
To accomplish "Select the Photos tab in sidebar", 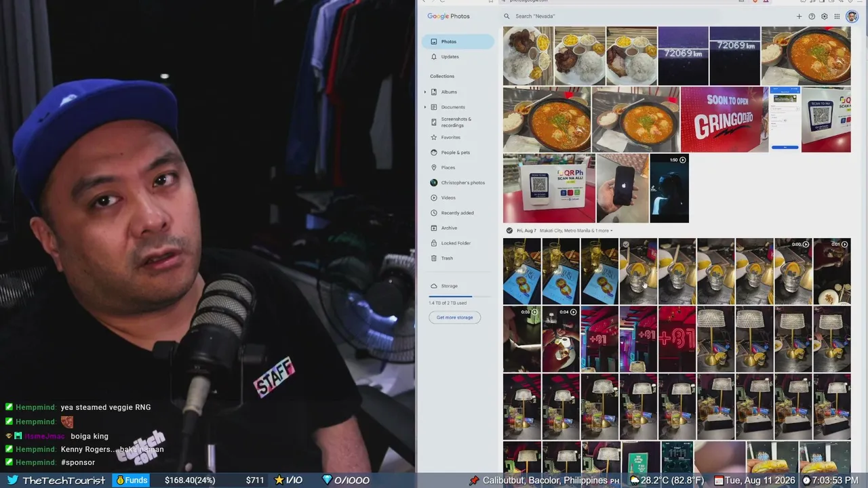I will tap(458, 41).
